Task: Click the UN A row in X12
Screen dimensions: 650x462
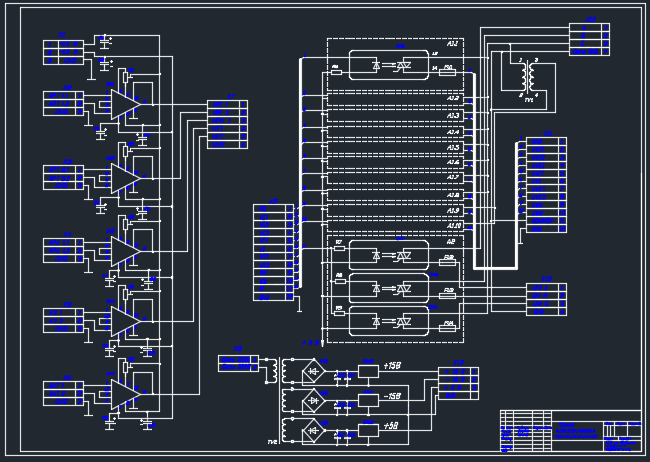Action: [546, 288]
